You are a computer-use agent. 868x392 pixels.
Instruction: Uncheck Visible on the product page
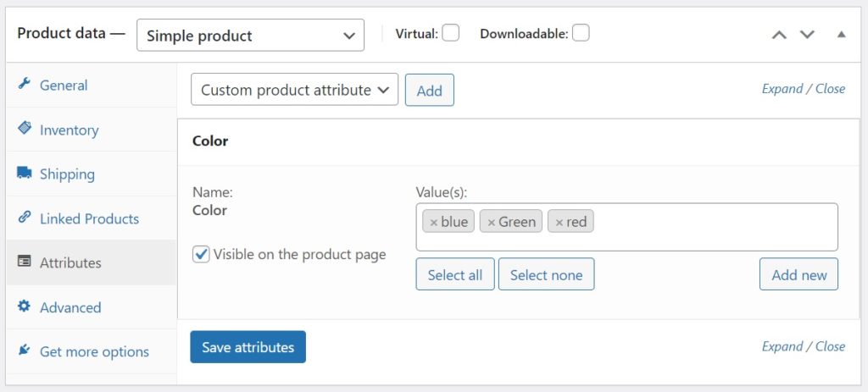pos(201,254)
